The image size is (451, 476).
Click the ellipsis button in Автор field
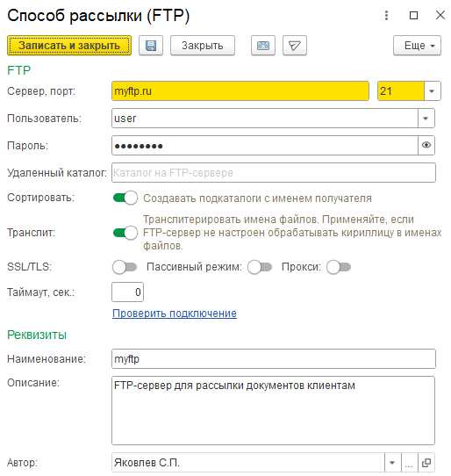pos(410,462)
